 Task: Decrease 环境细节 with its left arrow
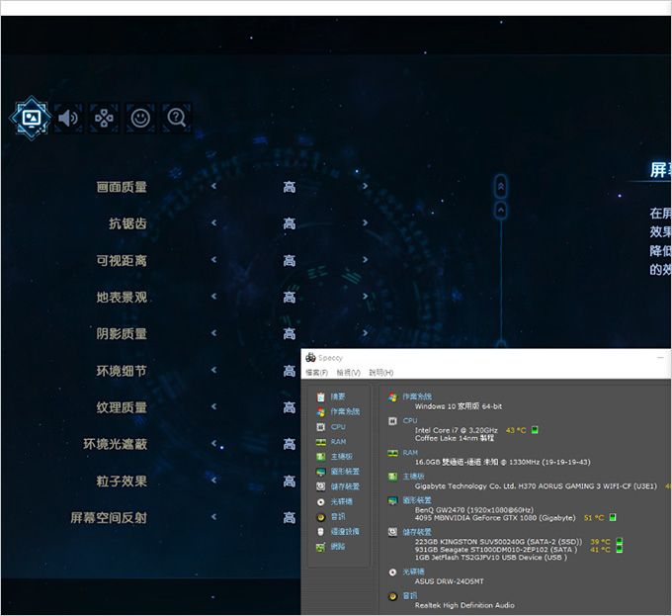pos(213,370)
